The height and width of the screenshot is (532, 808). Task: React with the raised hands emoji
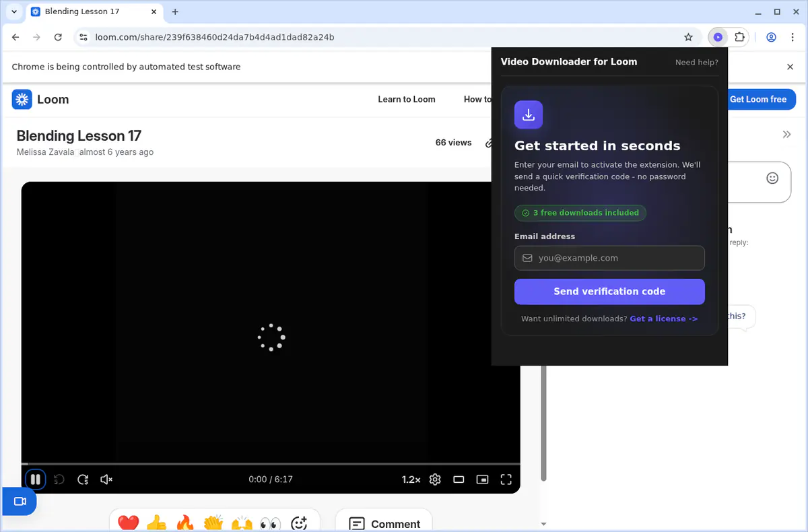coord(242,523)
